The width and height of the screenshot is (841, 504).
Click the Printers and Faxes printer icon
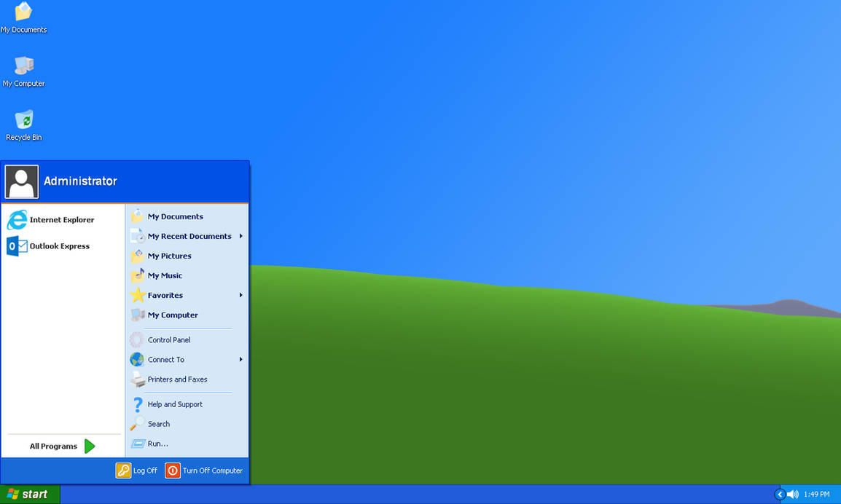137,379
